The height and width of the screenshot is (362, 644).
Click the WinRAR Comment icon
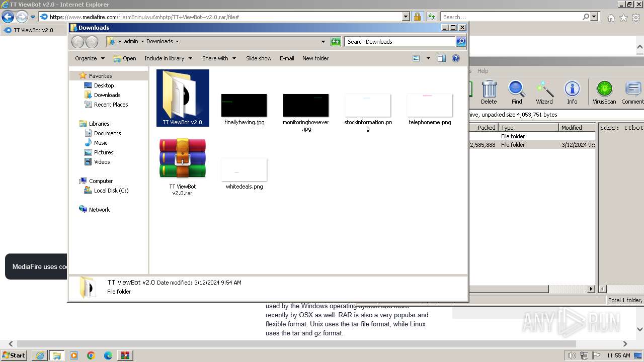click(633, 93)
